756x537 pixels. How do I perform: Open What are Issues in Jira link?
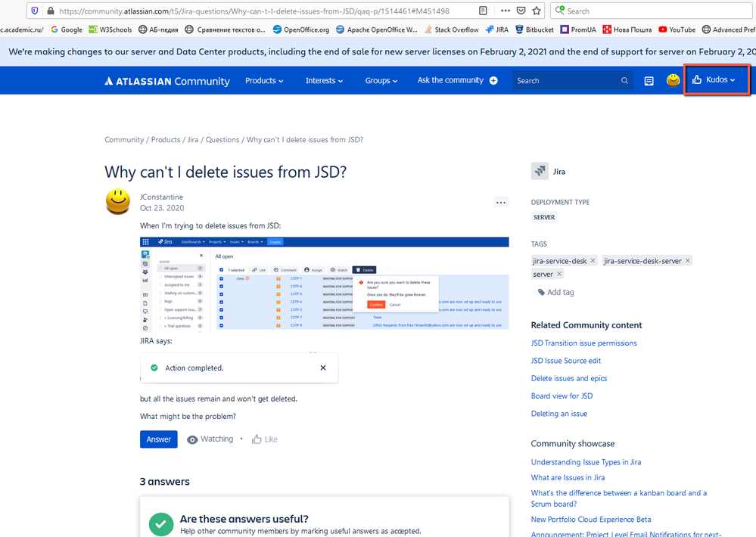(x=568, y=478)
